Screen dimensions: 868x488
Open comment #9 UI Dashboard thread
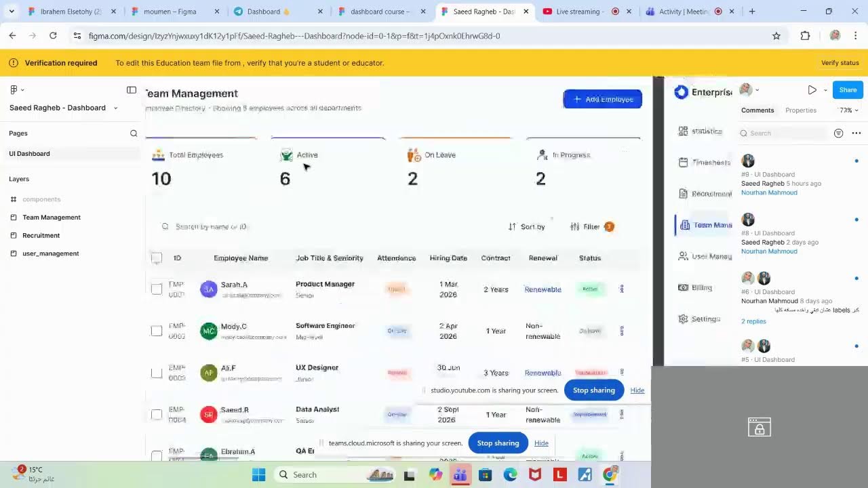click(x=799, y=174)
